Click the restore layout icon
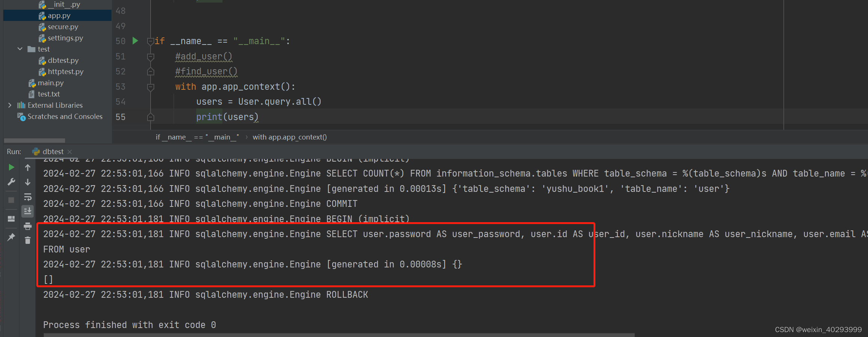This screenshot has width=868, height=337. coord(11,218)
